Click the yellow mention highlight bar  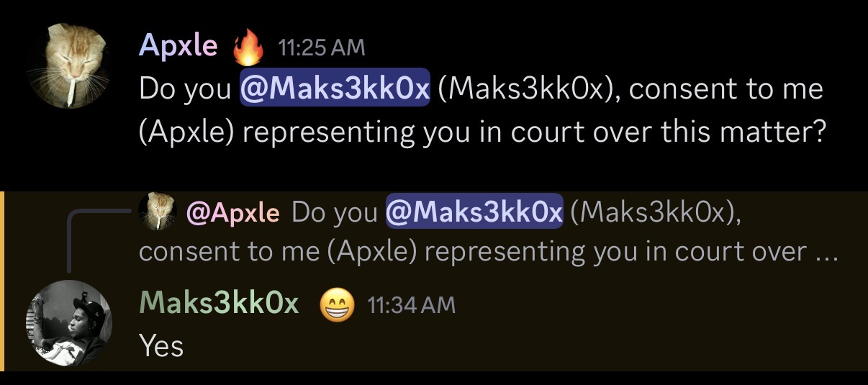click(x=2, y=281)
